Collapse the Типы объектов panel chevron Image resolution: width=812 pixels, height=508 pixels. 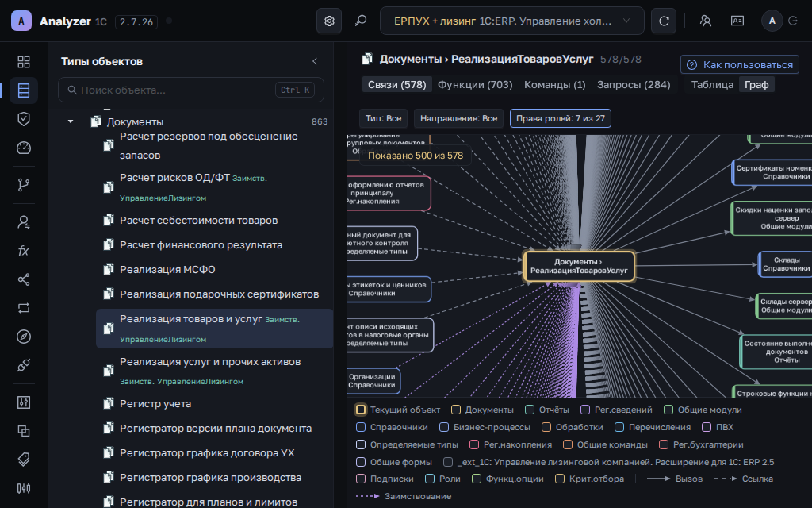(315, 61)
